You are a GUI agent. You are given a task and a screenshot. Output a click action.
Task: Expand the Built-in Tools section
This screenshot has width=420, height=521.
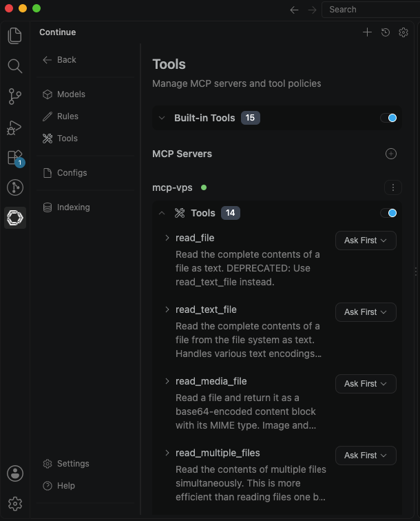coord(162,118)
